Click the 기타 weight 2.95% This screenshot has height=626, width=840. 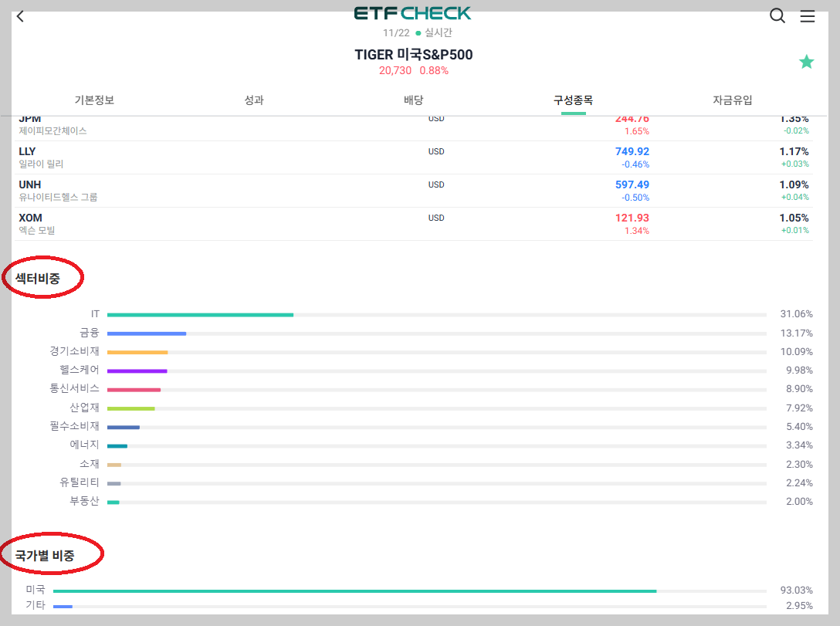pos(799,606)
